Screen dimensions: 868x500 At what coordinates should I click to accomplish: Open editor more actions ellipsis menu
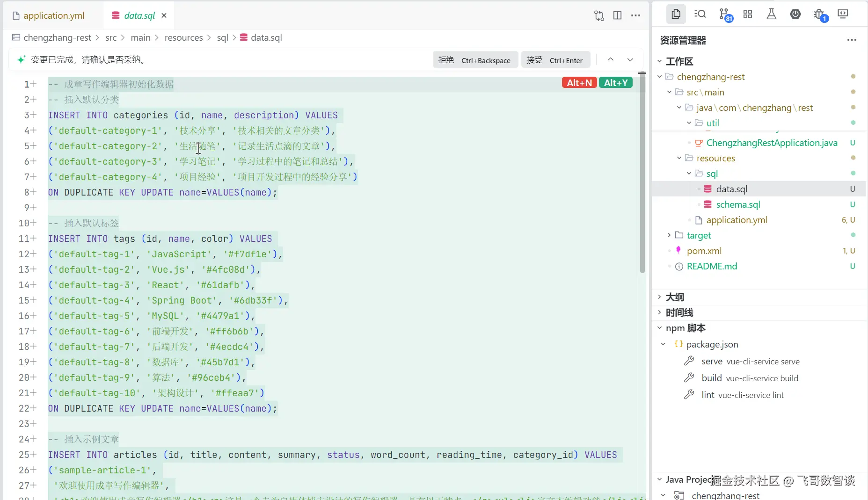pos(635,15)
